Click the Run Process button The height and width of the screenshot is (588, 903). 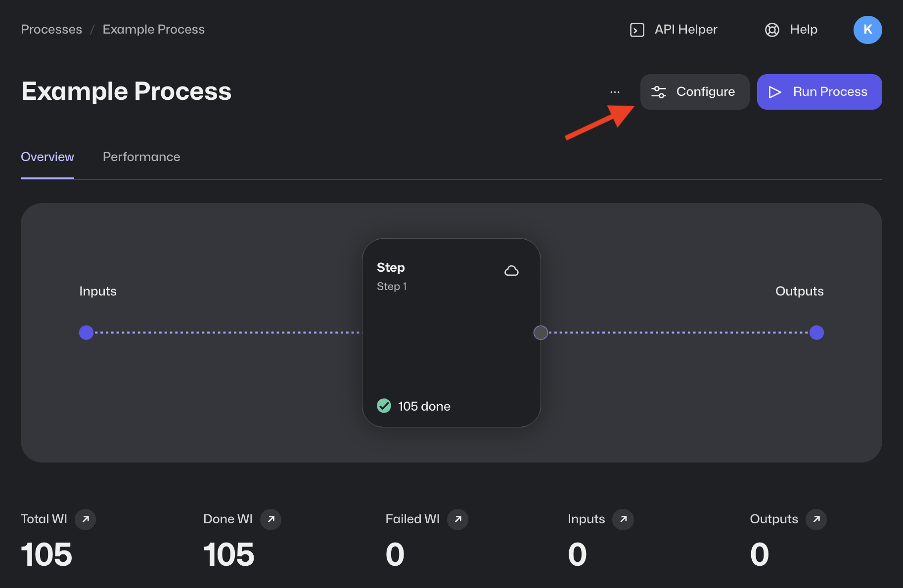(x=819, y=92)
